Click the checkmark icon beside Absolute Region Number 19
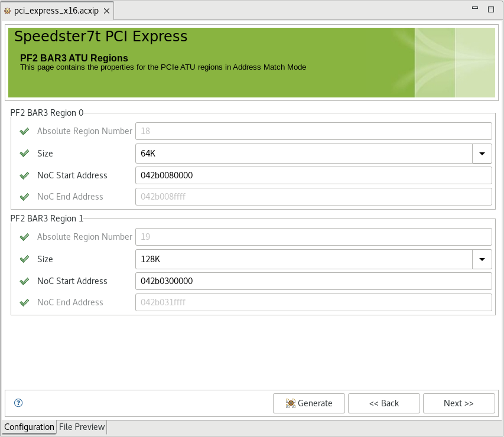The image size is (504, 437). (24, 237)
